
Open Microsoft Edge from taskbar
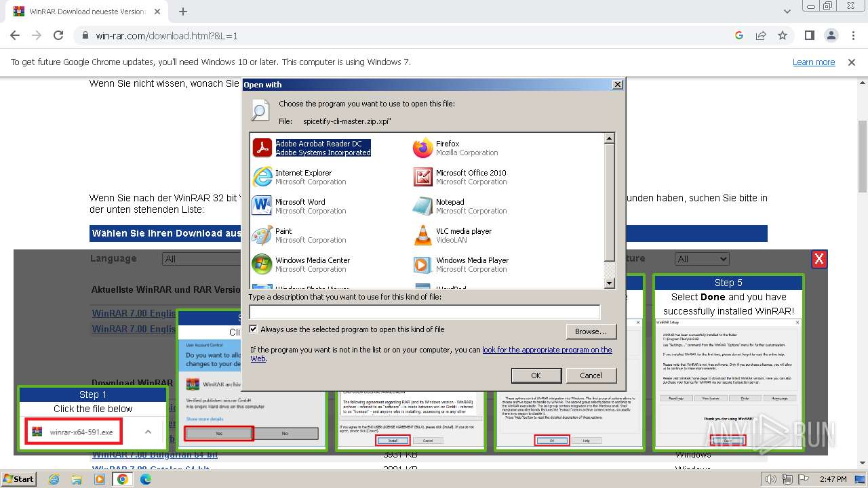(146, 479)
